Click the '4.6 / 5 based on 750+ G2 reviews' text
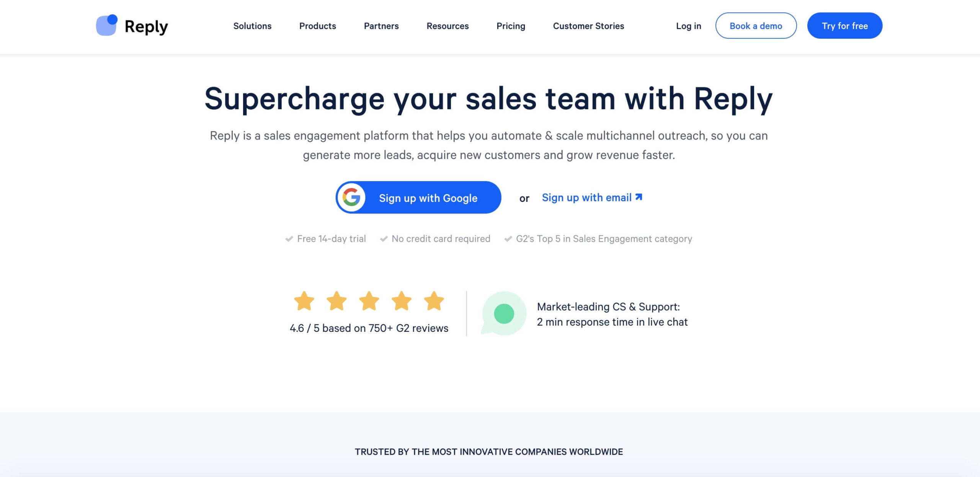 pyautogui.click(x=369, y=328)
